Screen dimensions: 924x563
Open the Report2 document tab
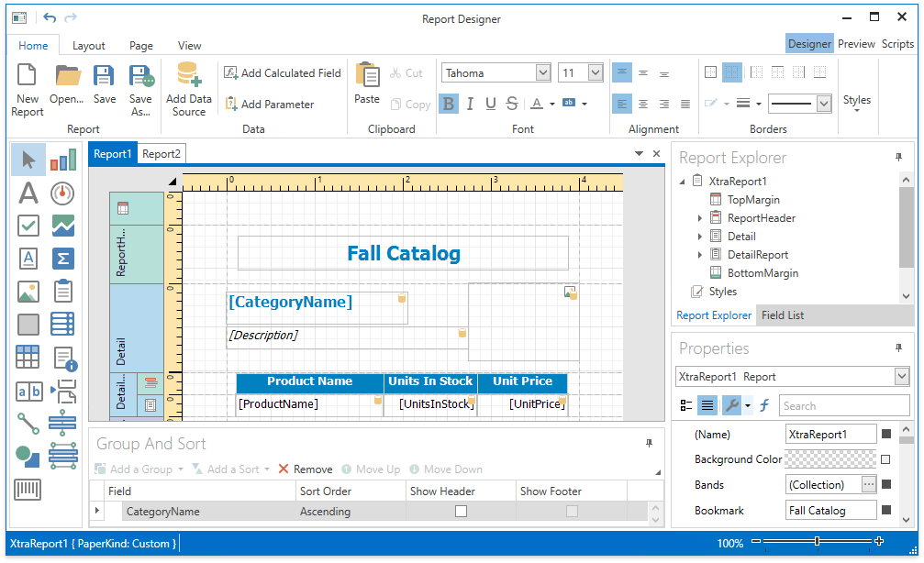(x=161, y=154)
